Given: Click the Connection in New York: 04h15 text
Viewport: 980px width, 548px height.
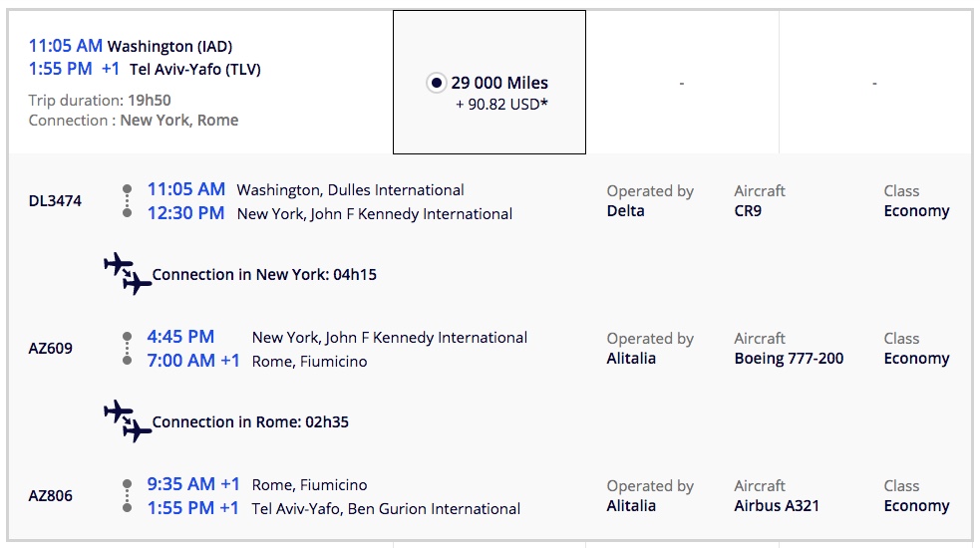Looking at the screenshot, I should click(264, 275).
